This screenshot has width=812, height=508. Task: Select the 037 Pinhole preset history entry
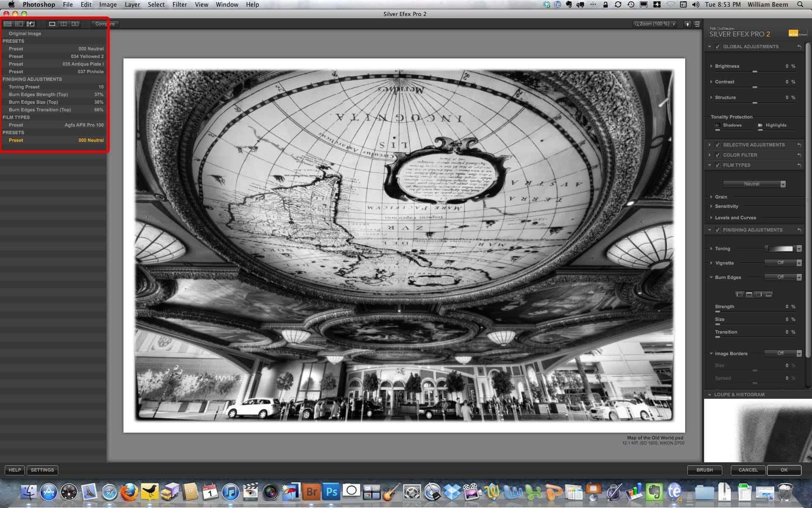coord(54,72)
